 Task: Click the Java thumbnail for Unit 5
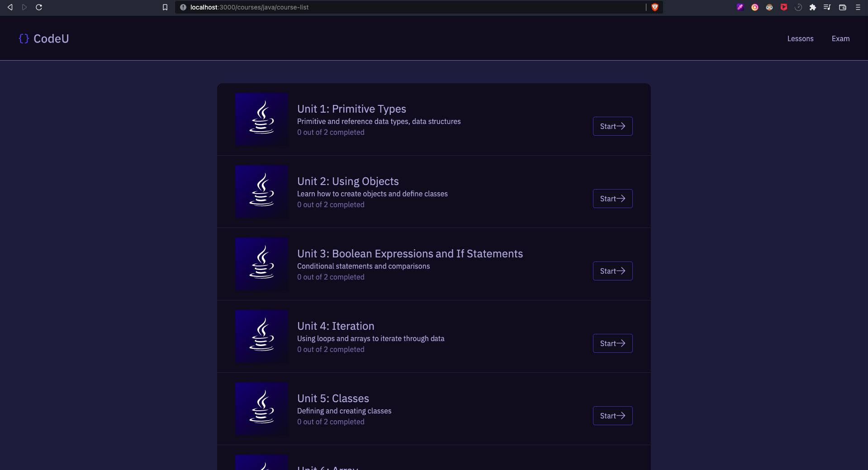(x=261, y=409)
